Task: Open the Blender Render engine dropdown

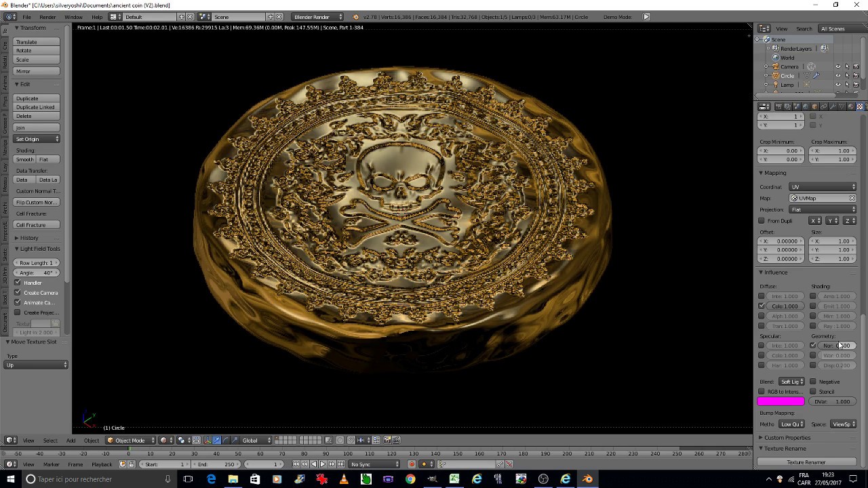Action: coord(317,16)
